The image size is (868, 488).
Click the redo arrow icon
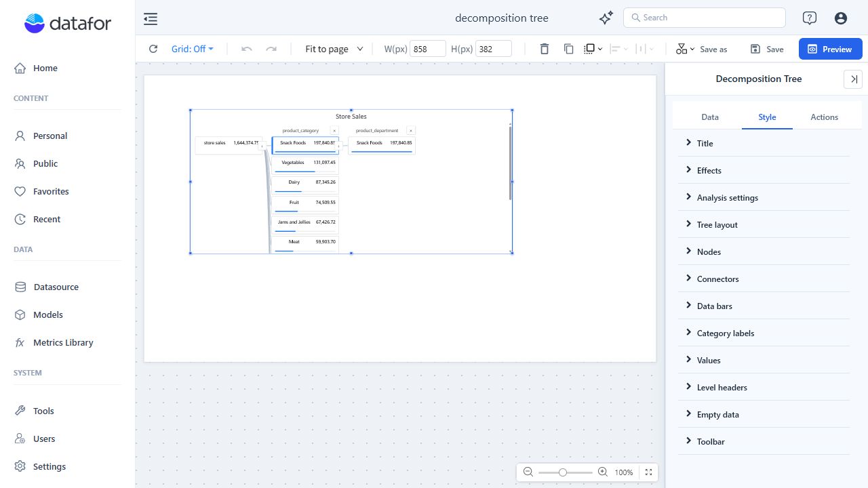(271, 49)
